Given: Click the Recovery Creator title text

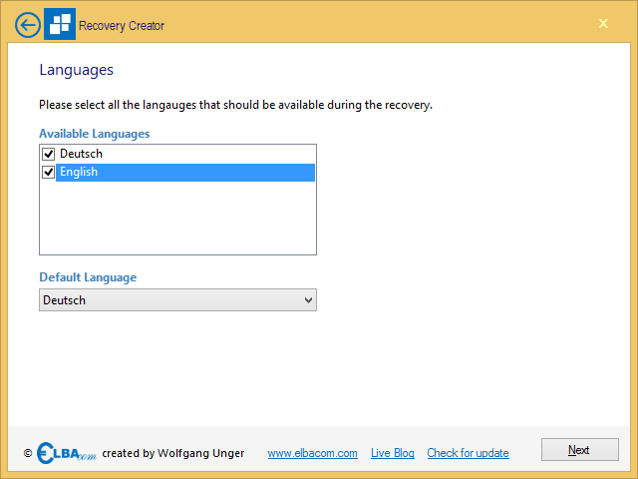Looking at the screenshot, I should coord(121,26).
